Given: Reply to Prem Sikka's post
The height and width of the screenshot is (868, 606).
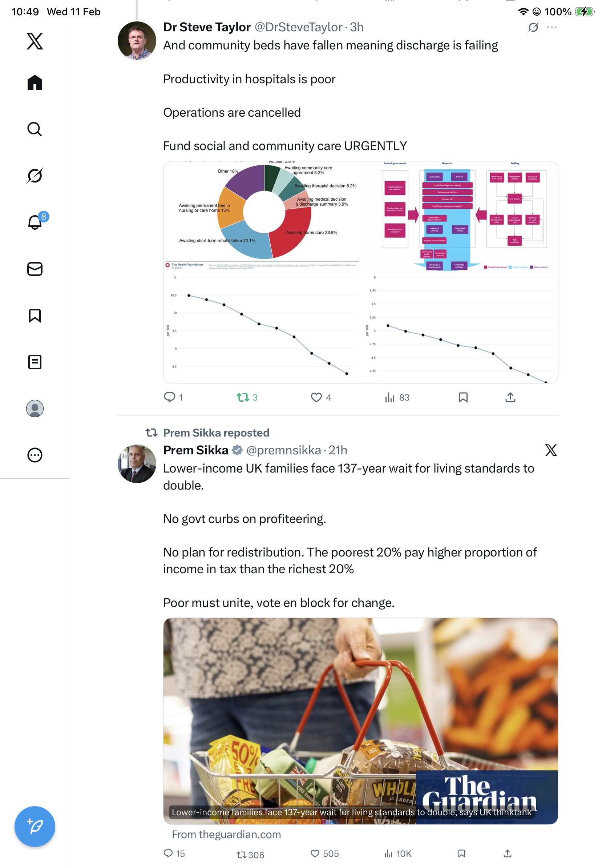Looking at the screenshot, I should tap(168, 853).
